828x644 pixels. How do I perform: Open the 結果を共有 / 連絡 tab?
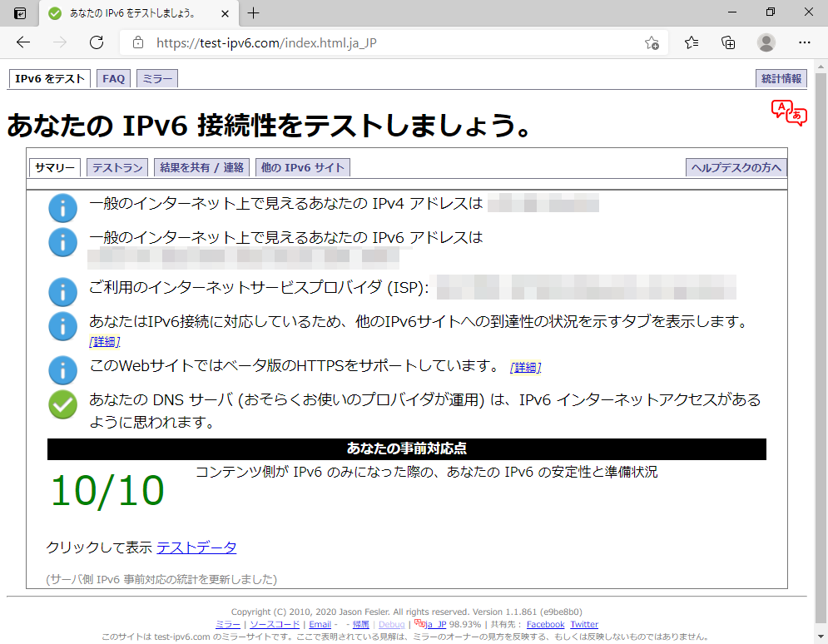tap(202, 167)
